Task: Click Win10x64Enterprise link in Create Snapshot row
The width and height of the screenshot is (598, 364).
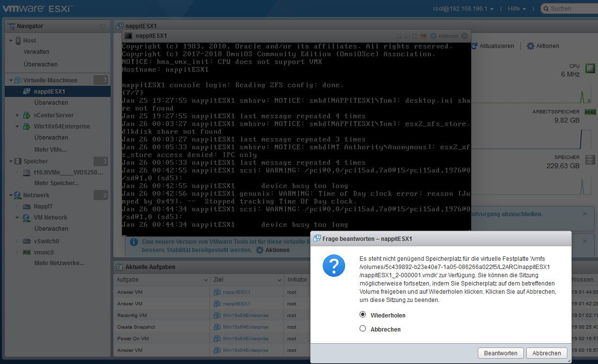Action: coord(245,327)
